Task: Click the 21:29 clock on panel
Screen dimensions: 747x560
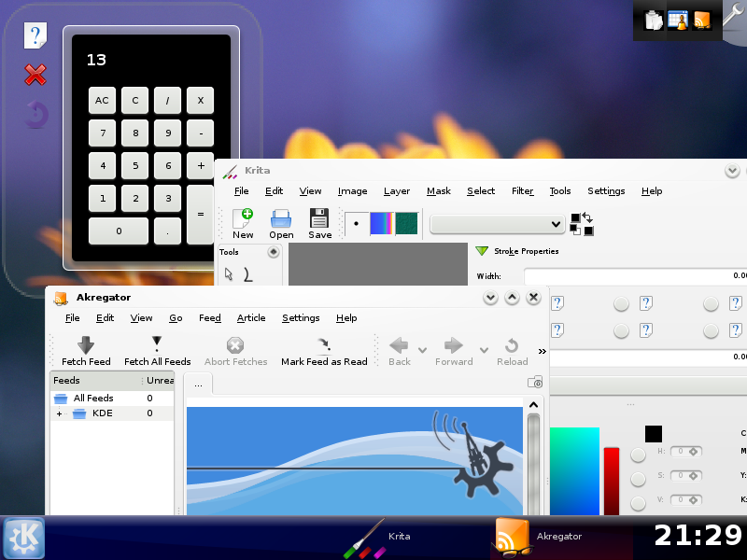Action: pos(697,536)
